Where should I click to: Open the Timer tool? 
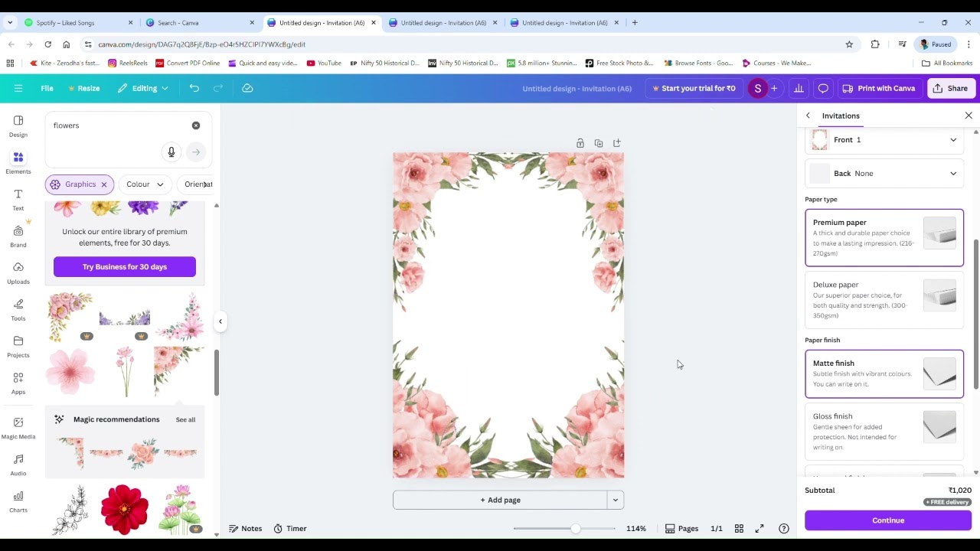(x=290, y=529)
